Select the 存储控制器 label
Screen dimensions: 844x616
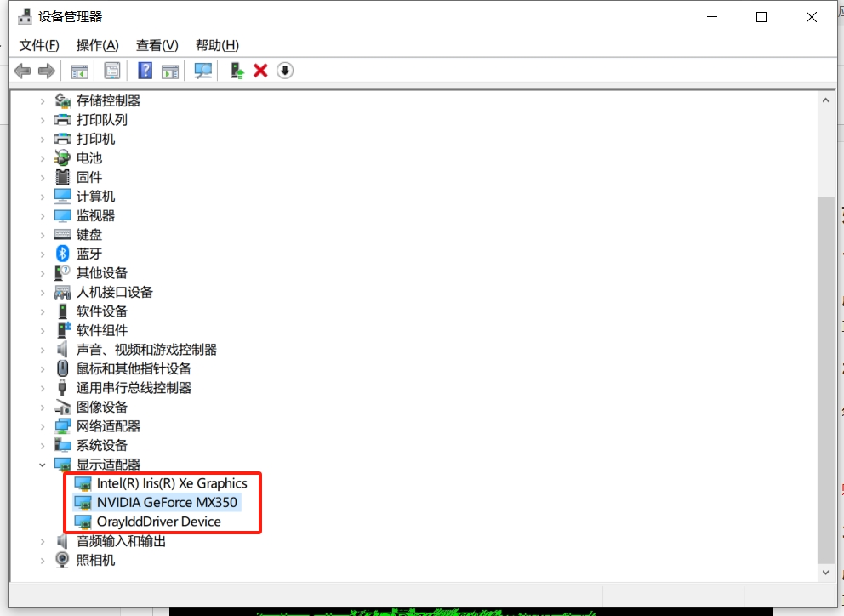108,100
